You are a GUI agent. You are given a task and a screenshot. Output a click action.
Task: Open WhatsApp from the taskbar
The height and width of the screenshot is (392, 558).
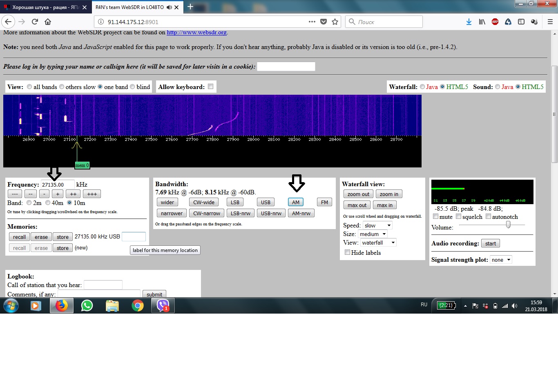tap(87, 305)
